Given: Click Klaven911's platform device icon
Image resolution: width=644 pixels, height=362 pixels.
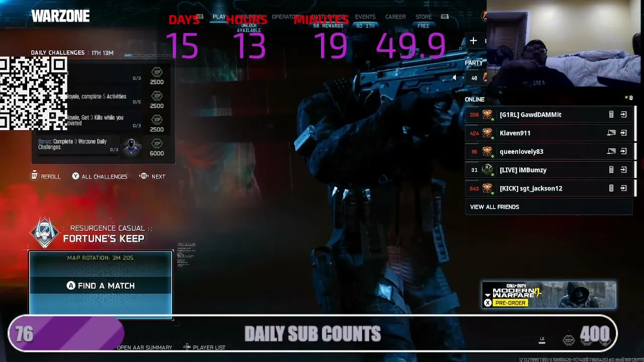Looking at the screenshot, I should pos(611,133).
